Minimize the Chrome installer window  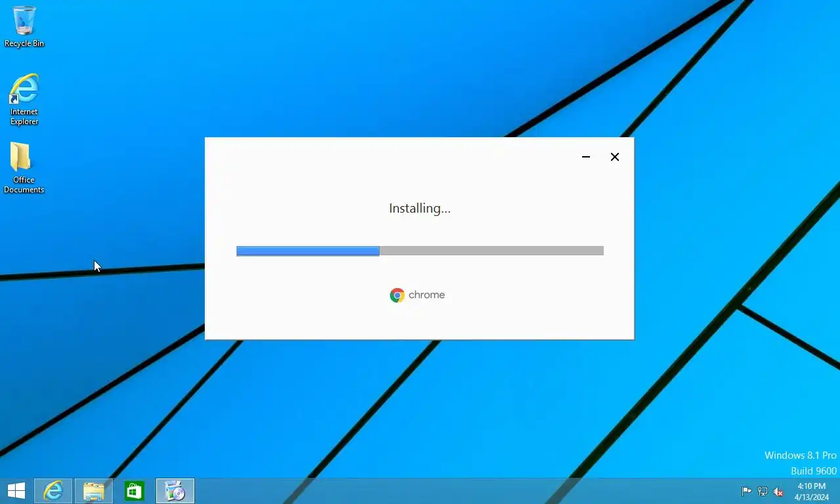tap(586, 157)
